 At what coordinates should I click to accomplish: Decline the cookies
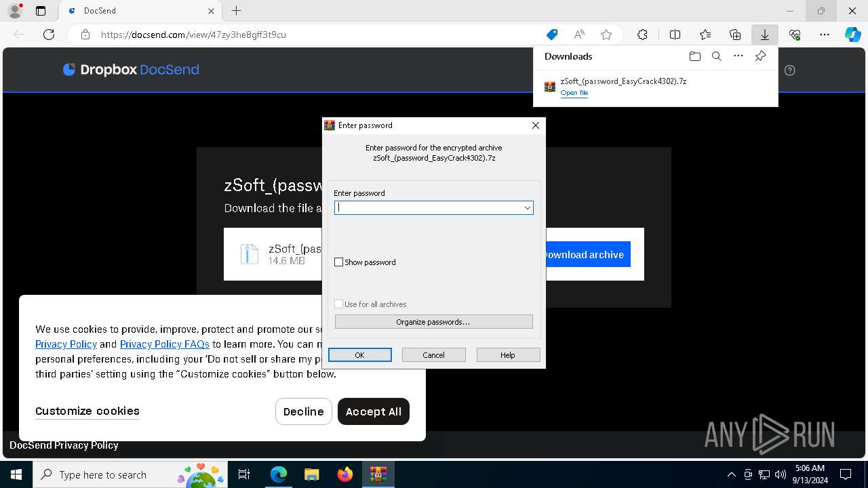point(304,411)
